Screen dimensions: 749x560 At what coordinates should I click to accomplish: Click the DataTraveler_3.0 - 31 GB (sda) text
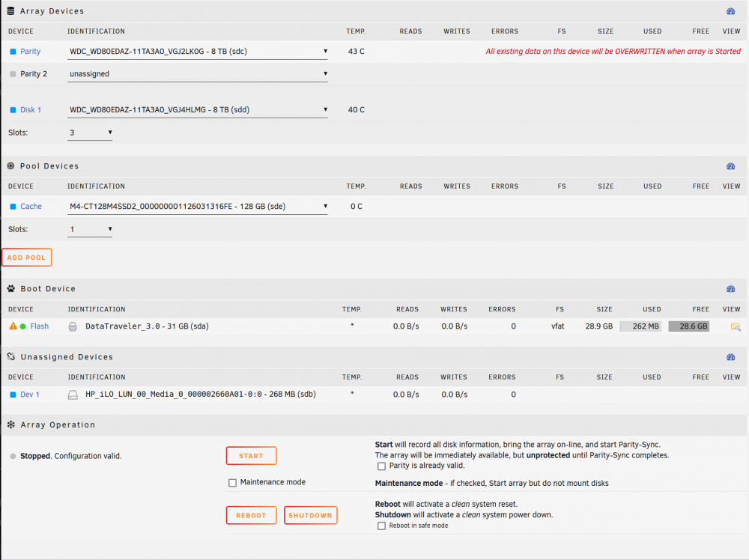tap(147, 326)
